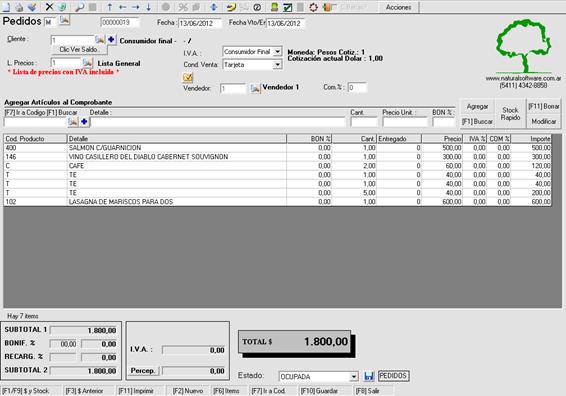Click the Clic Ver Saldo button

(x=78, y=49)
